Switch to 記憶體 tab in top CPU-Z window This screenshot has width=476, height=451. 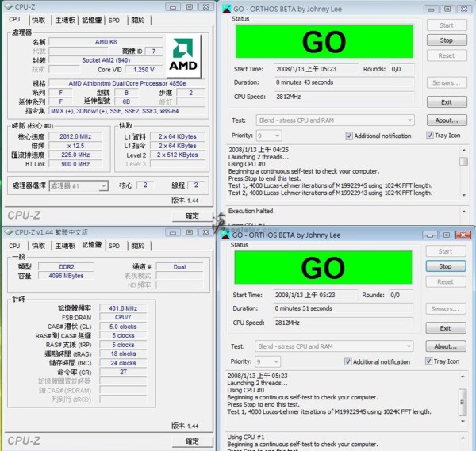[x=92, y=21]
